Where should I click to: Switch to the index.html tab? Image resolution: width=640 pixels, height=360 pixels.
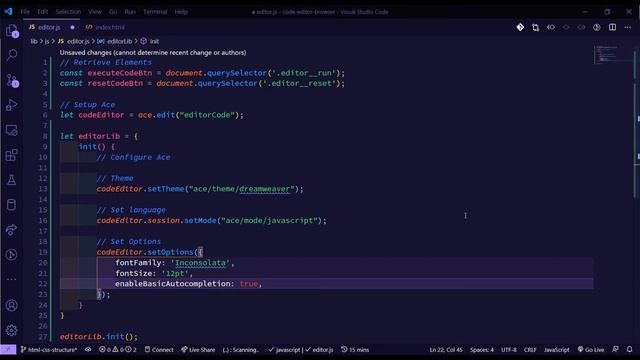(x=105, y=27)
